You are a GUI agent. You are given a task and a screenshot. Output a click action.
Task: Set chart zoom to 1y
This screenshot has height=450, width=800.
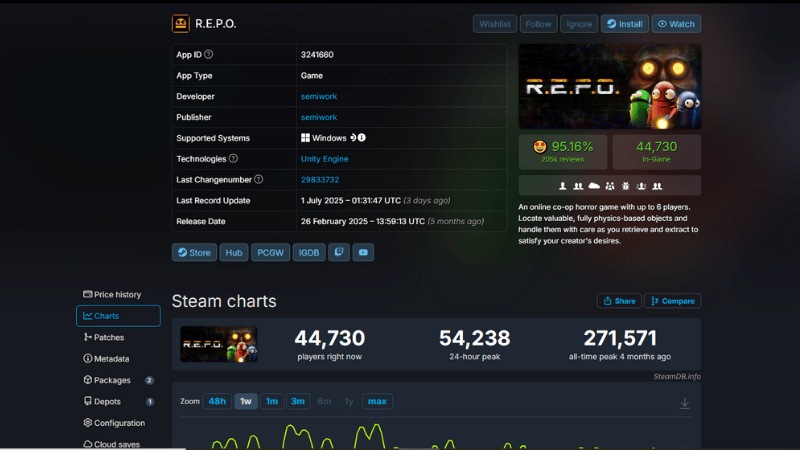click(349, 401)
